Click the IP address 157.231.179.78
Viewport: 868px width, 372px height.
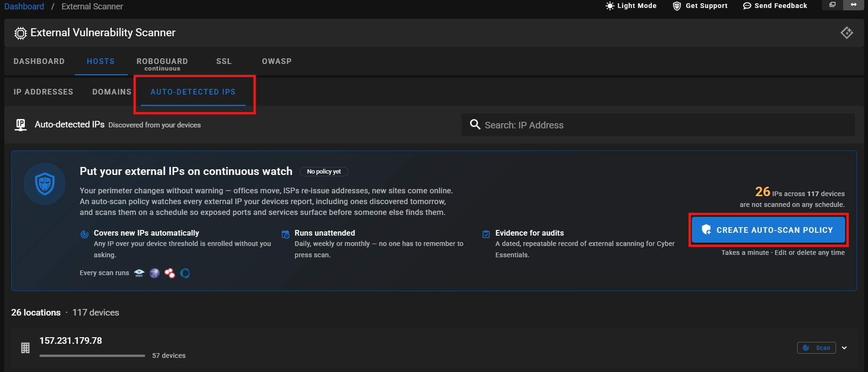click(70, 340)
